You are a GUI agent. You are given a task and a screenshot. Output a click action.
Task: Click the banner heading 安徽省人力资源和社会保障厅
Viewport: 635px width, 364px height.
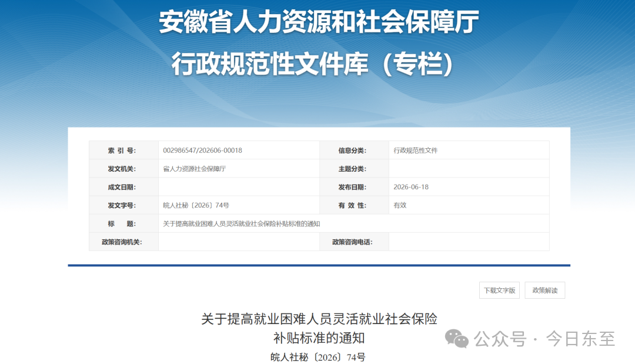(319, 22)
